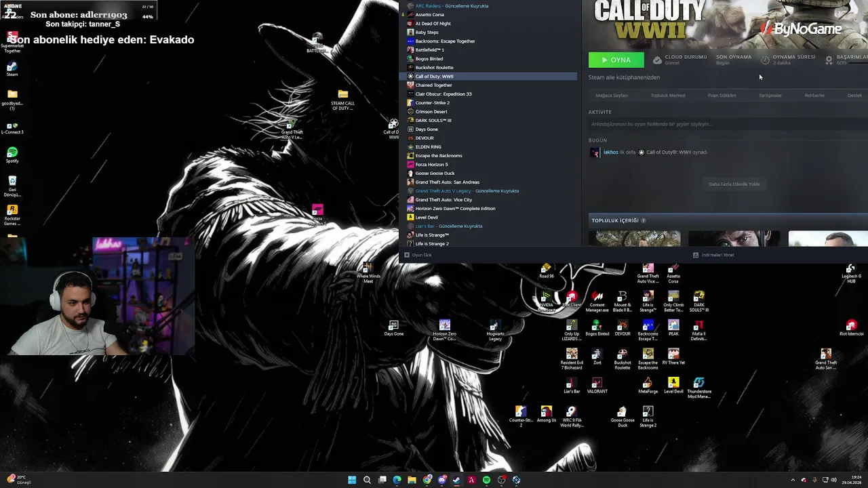Select Buckshot Roulette in the Steam library
The image size is (868, 488).
(491, 67)
